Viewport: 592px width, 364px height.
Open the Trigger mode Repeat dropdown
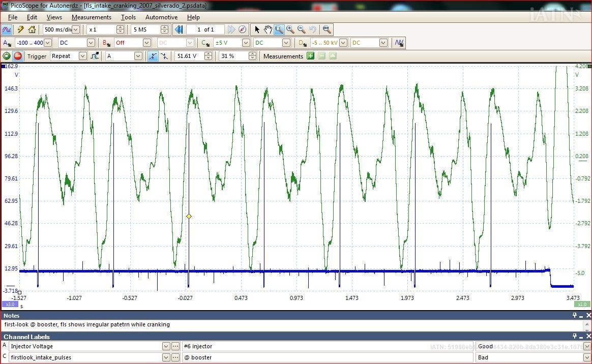82,56
